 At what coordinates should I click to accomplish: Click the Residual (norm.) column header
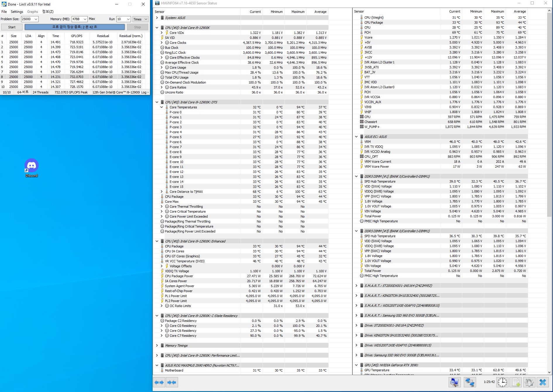pos(131,36)
